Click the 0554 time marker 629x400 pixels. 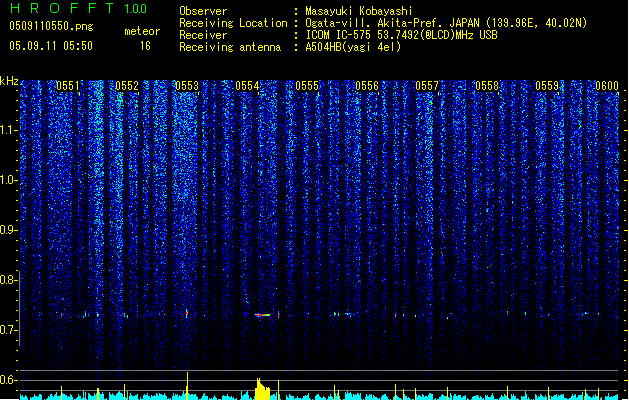(247, 86)
